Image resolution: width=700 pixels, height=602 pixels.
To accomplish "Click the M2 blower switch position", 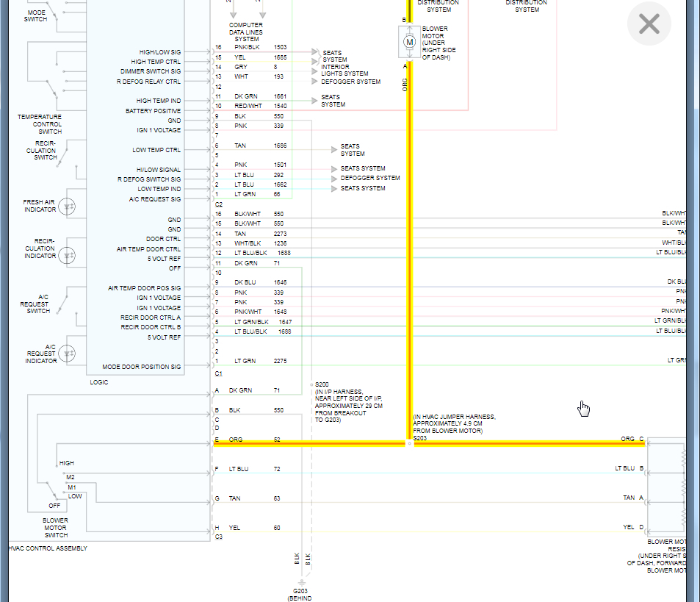I will coord(71,477).
